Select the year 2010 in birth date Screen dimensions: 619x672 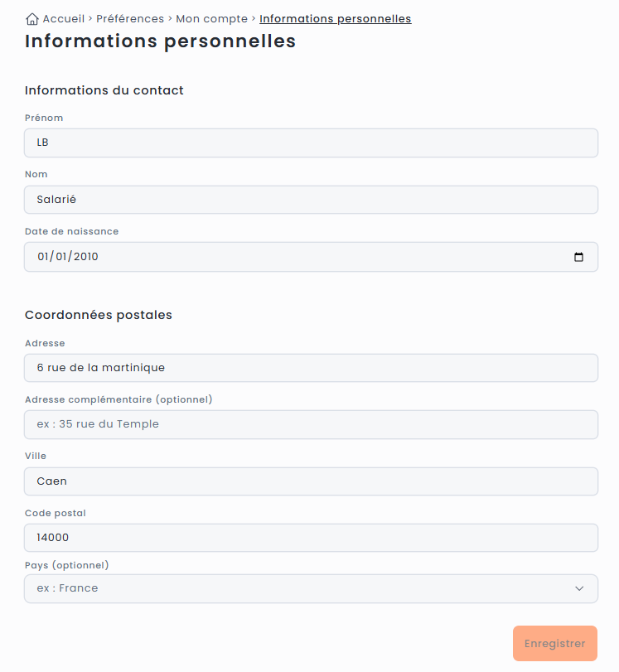85,257
